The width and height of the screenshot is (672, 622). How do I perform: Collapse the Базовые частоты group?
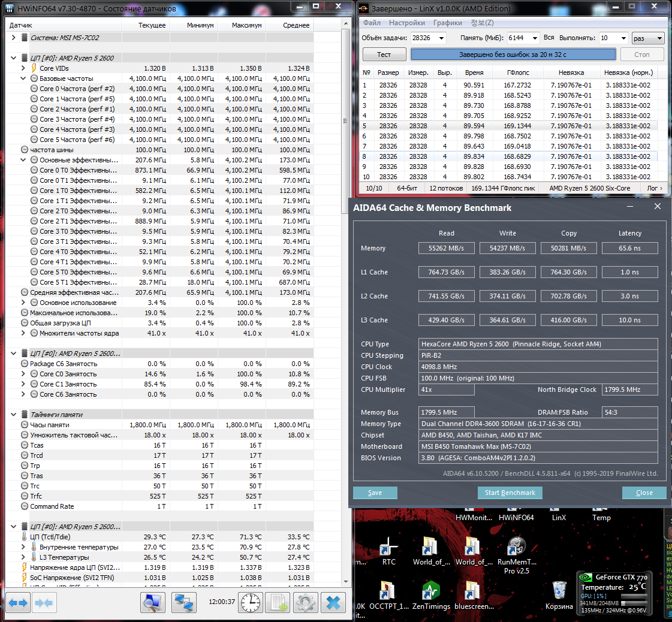pos(23,78)
